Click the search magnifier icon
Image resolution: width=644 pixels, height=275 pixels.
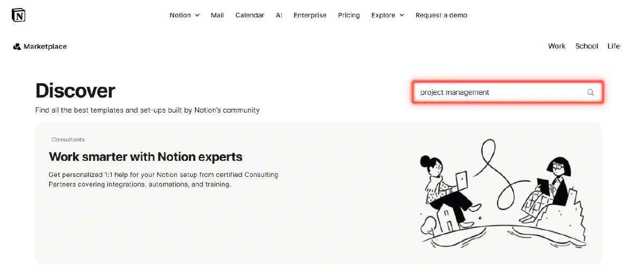(x=590, y=92)
